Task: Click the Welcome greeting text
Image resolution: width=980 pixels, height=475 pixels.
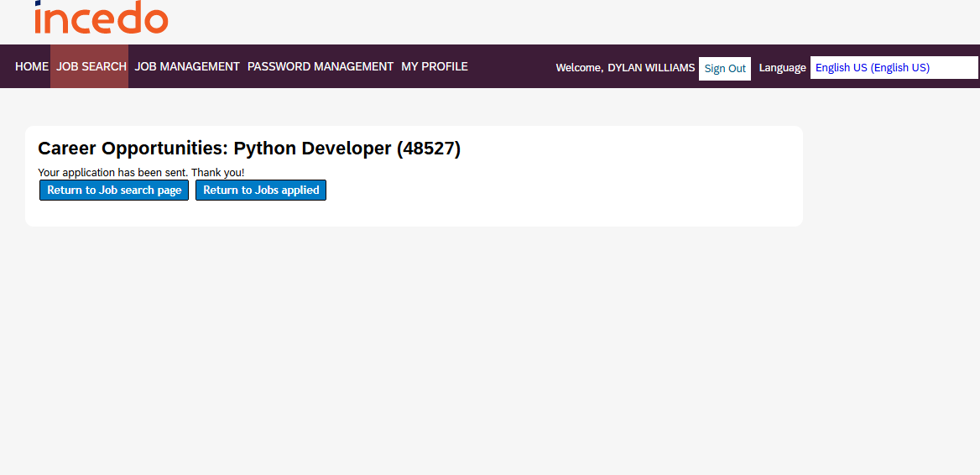Action: click(579, 68)
